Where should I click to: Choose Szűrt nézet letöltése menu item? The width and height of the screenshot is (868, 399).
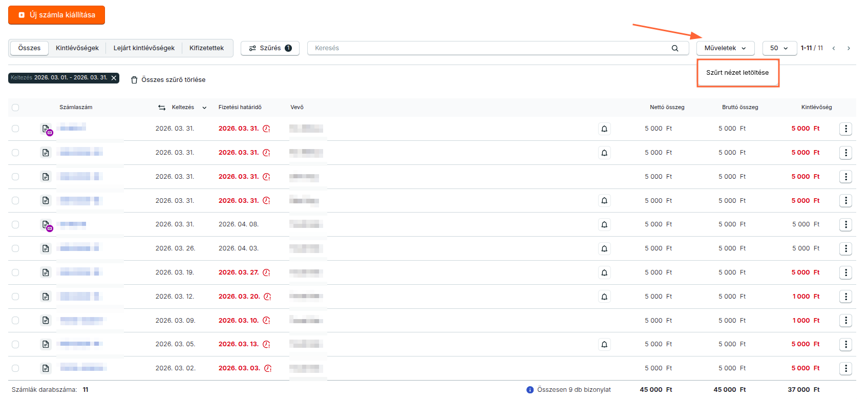(x=737, y=73)
